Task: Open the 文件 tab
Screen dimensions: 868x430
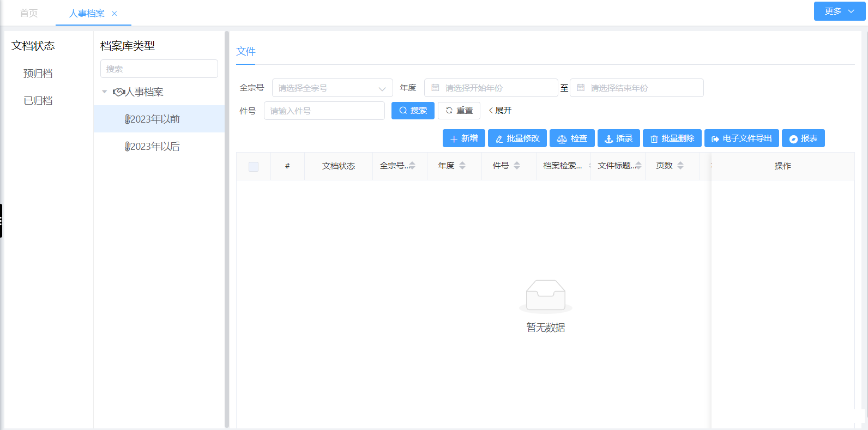Action: [x=245, y=51]
